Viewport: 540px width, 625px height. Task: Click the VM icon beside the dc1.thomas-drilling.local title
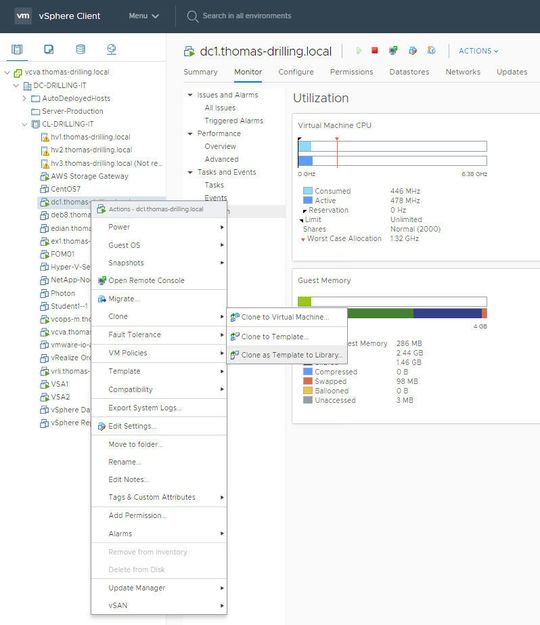[x=189, y=51]
